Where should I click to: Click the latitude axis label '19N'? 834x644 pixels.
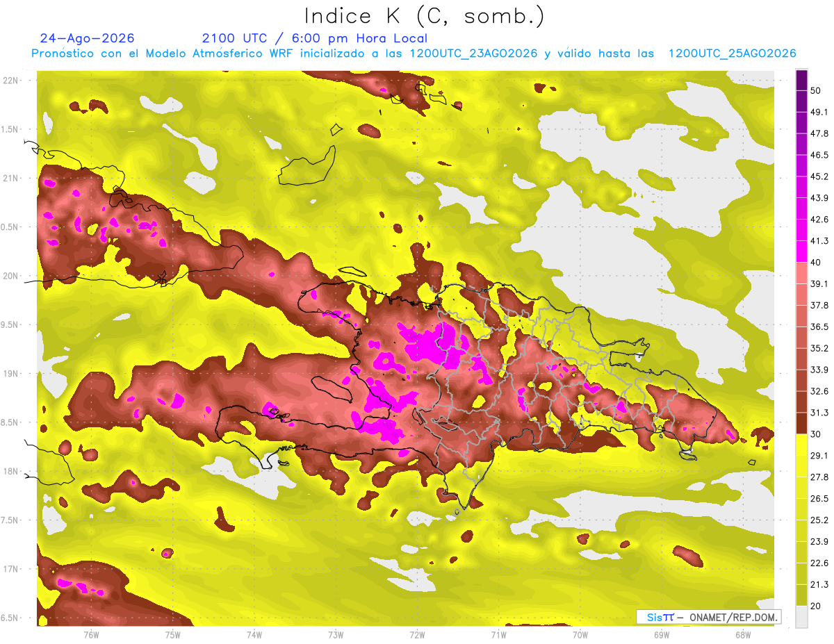pyautogui.click(x=12, y=374)
